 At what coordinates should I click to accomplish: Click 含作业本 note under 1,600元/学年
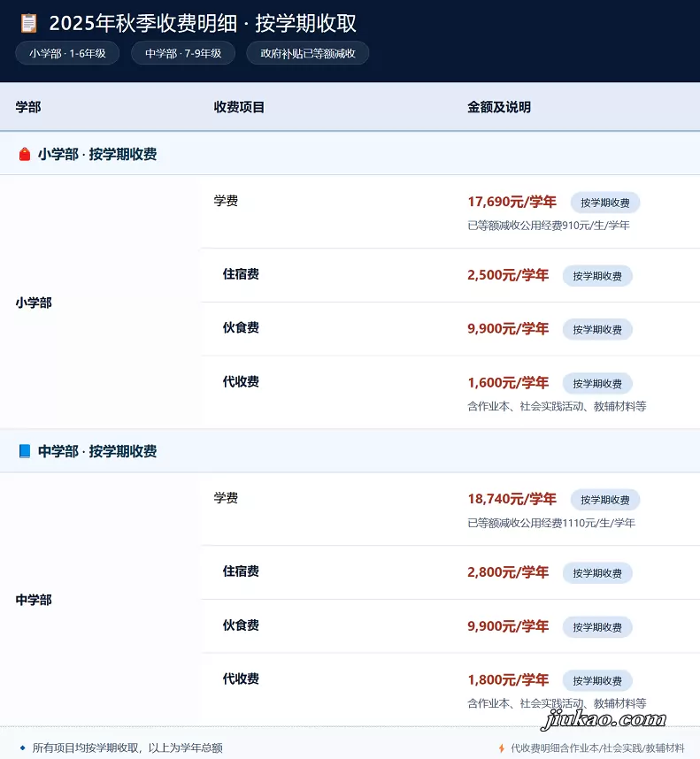pos(557,407)
